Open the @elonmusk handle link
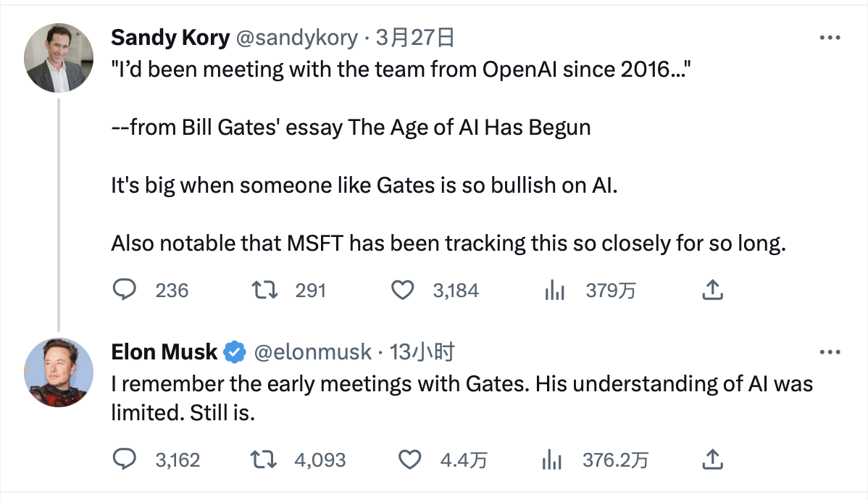The width and height of the screenshot is (868, 500). pos(312,352)
